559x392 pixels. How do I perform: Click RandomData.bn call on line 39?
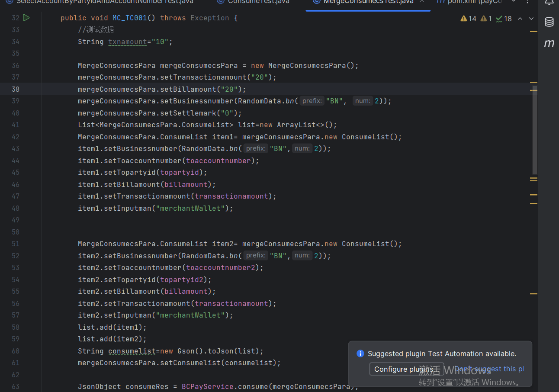tap(266, 101)
